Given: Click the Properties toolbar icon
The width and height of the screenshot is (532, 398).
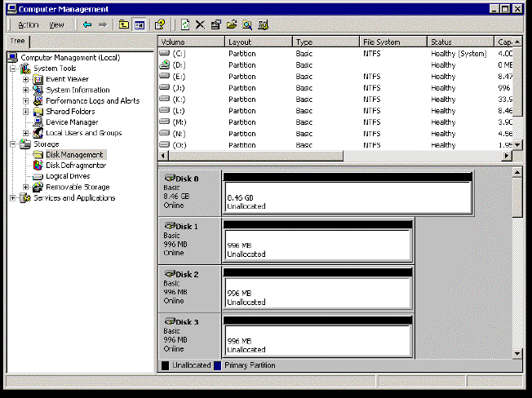Looking at the screenshot, I should pyautogui.click(x=215, y=24).
